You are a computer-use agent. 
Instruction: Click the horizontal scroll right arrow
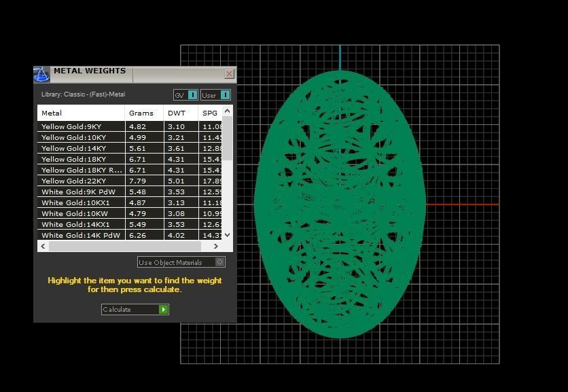click(216, 247)
